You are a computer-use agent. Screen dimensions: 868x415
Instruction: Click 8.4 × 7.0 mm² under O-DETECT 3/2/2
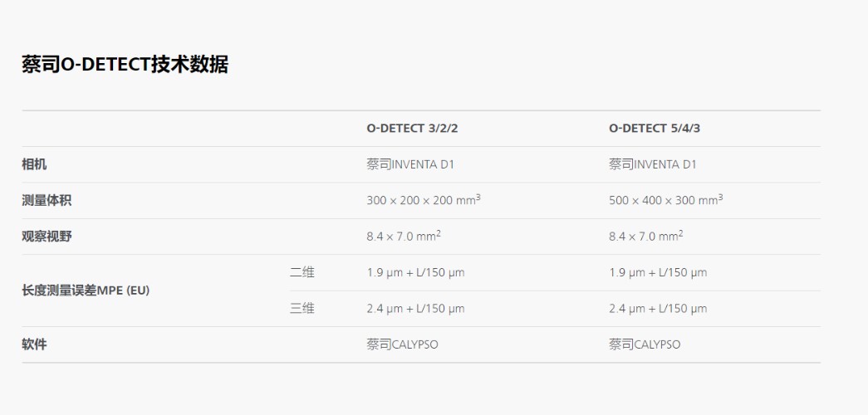404,237
